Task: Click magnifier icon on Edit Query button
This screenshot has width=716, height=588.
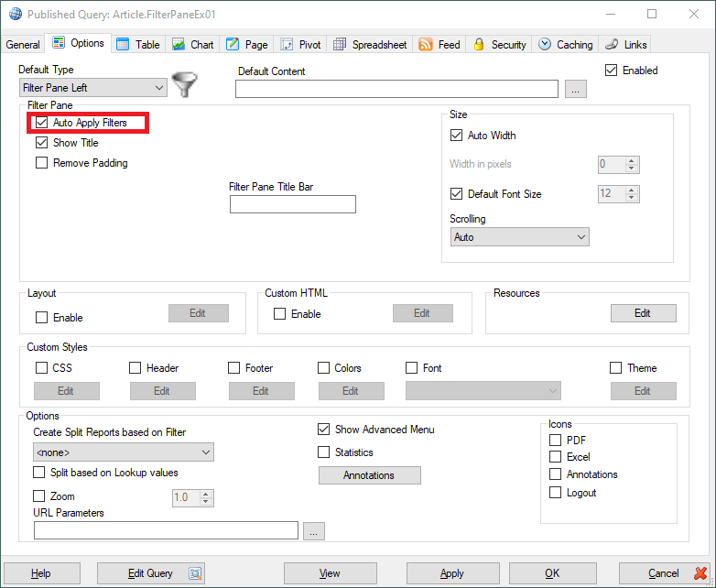Action: tap(195, 573)
